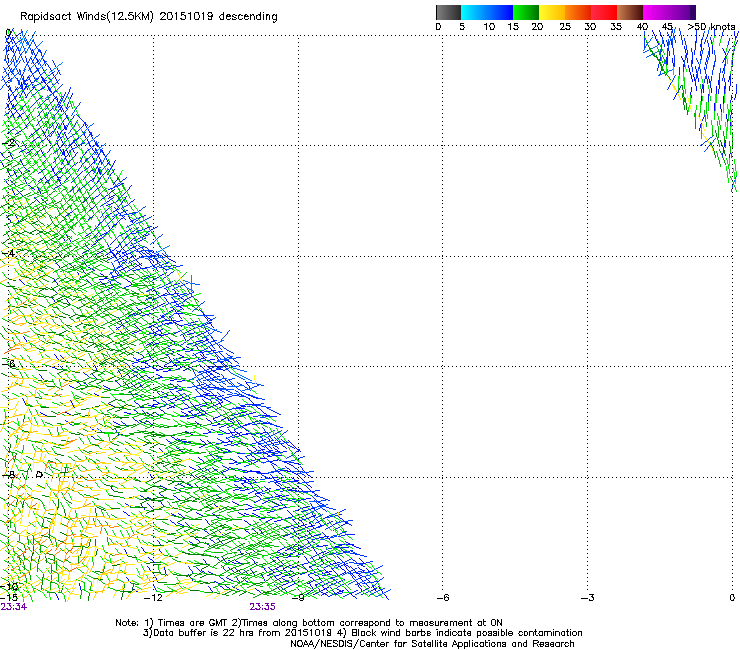
Task: Click the '-10' latitude axis label
Action: pyautogui.click(x=9, y=587)
